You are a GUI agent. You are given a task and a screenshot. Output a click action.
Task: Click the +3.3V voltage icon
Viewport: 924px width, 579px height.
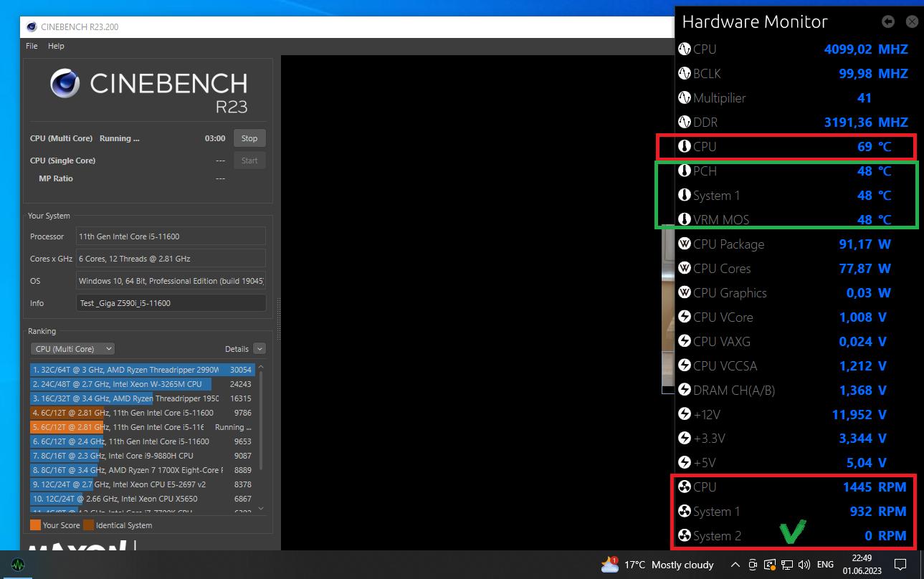(x=685, y=439)
